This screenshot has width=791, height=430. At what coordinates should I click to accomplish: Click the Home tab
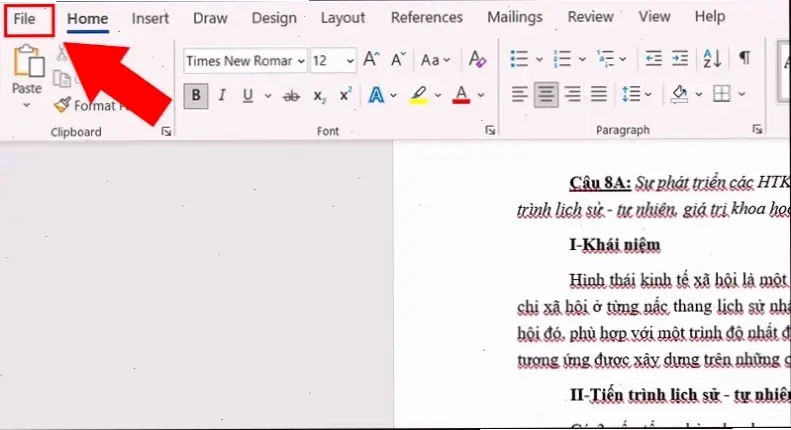coord(87,19)
